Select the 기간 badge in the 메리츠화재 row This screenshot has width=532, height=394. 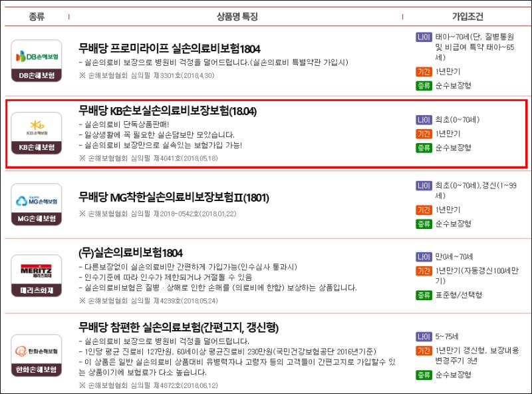[x=424, y=271]
